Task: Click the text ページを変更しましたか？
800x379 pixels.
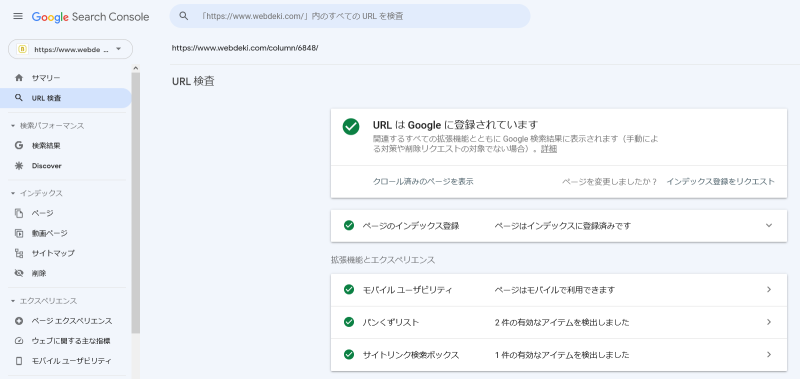Action: [610, 182]
